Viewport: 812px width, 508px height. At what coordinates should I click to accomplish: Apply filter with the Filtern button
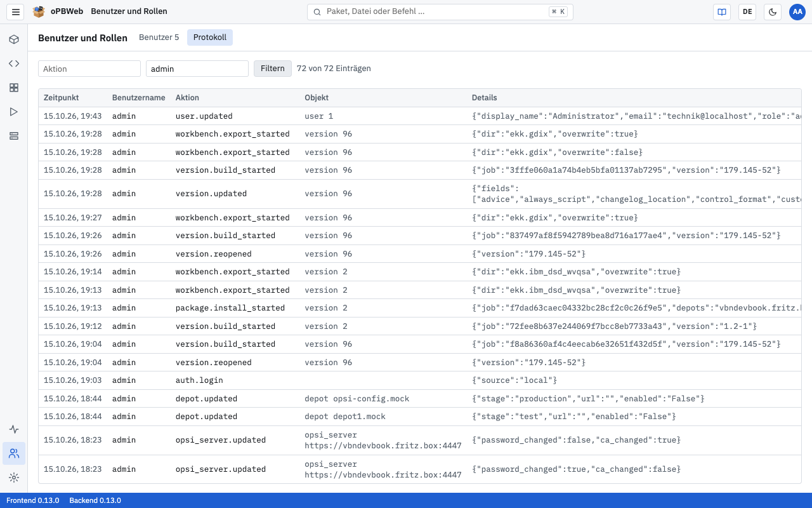[x=273, y=69]
